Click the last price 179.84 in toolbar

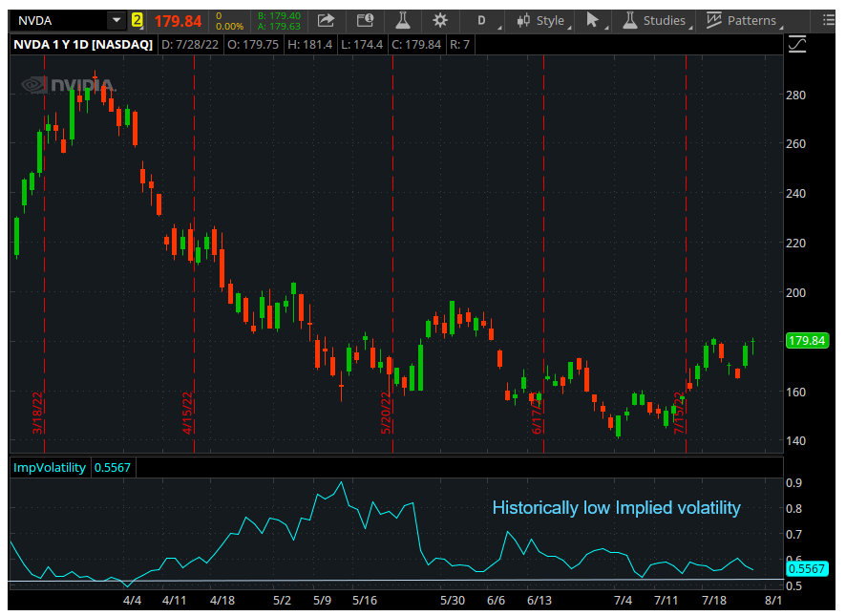(x=178, y=22)
